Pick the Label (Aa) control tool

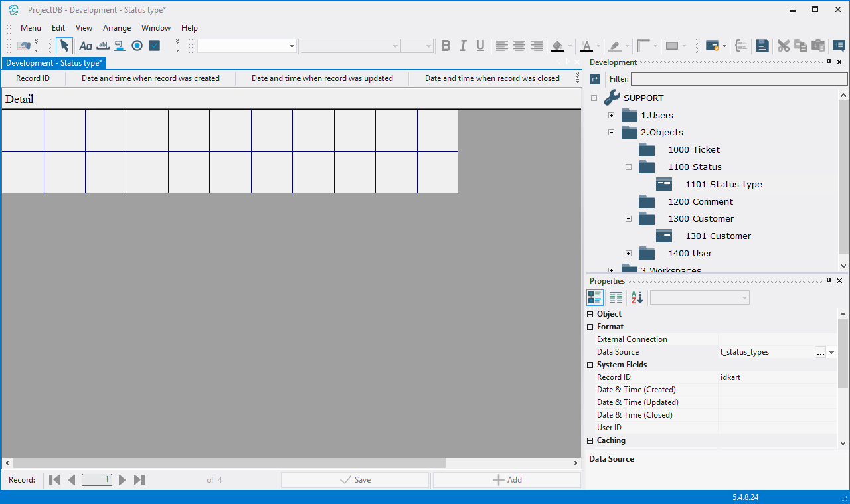pos(86,46)
